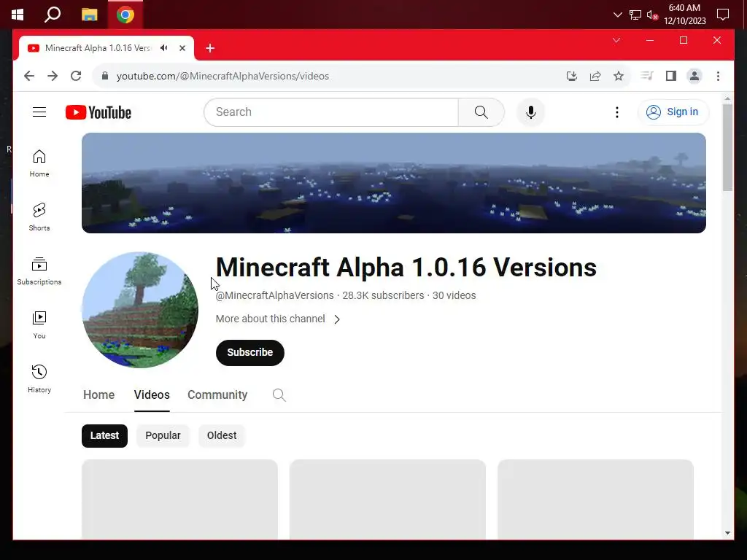Bookmark this page with star icon
This screenshot has height=560, width=747.
(x=619, y=76)
